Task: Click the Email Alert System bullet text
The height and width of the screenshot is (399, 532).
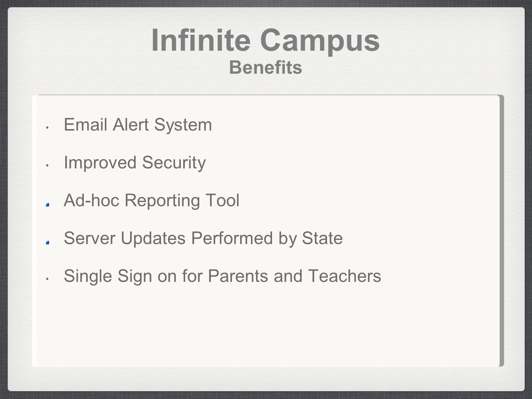Action: (x=138, y=125)
